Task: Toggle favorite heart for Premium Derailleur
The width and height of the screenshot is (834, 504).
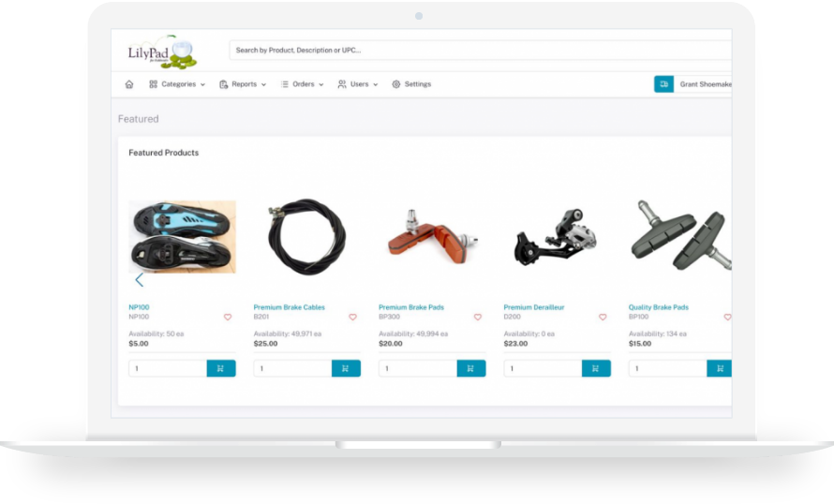Action: pyautogui.click(x=603, y=317)
